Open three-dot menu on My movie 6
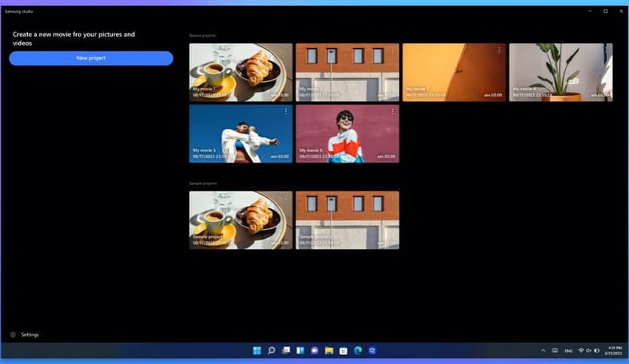Viewport: 629px width, 364px height. [x=392, y=111]
